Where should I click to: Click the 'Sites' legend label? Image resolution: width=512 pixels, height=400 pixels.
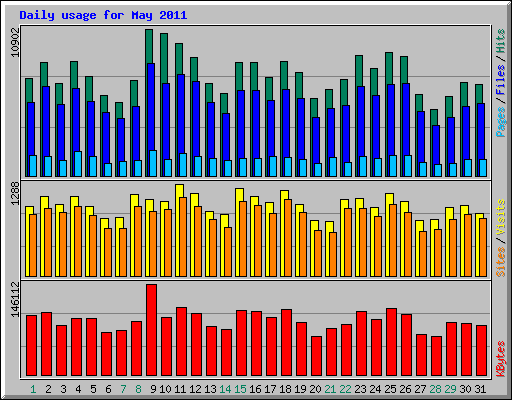click(501, 262)
